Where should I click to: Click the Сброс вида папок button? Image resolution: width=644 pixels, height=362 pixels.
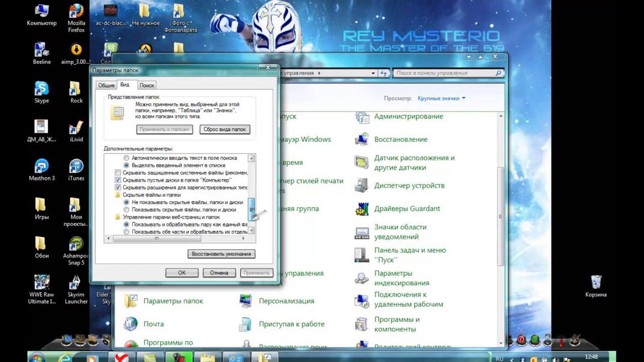click(x=225, y=129)
